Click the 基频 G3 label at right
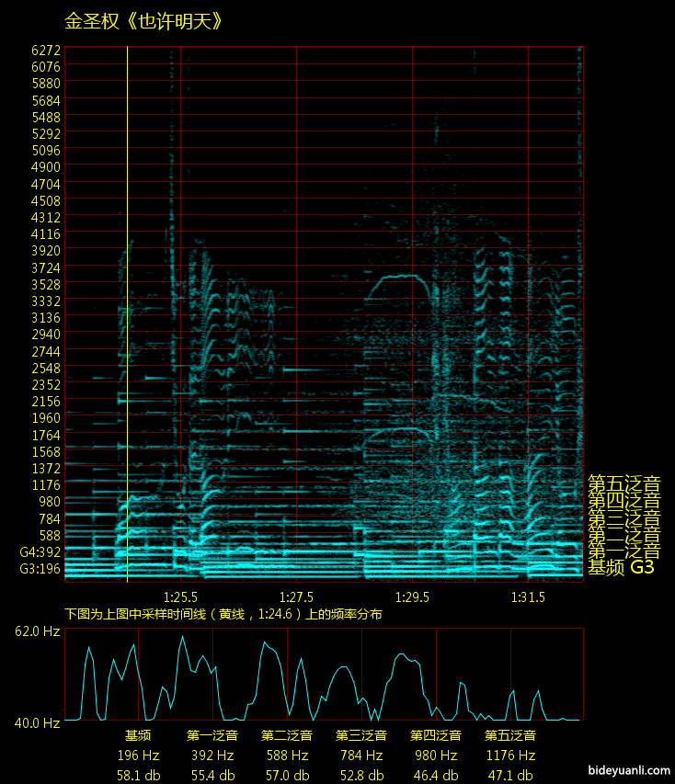Viewport: 675px width, 784px height. click(621, 567)
